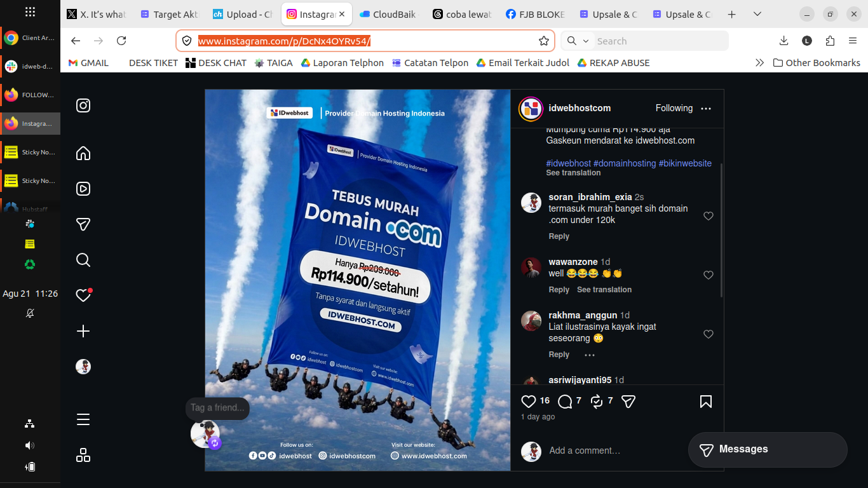Screen dimensions: 868x488
Task: Open direct messages paper-plane icon in sidebar
Action: (83, 224)
